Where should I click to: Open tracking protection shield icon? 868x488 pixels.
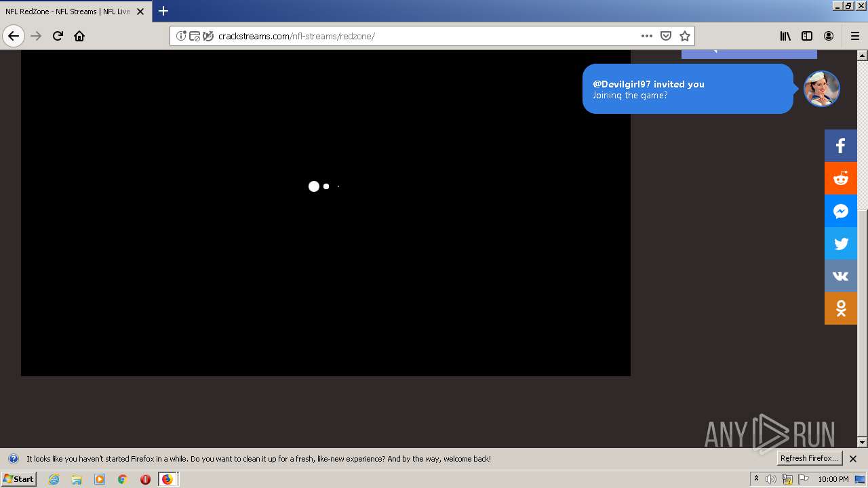[208, 36]
